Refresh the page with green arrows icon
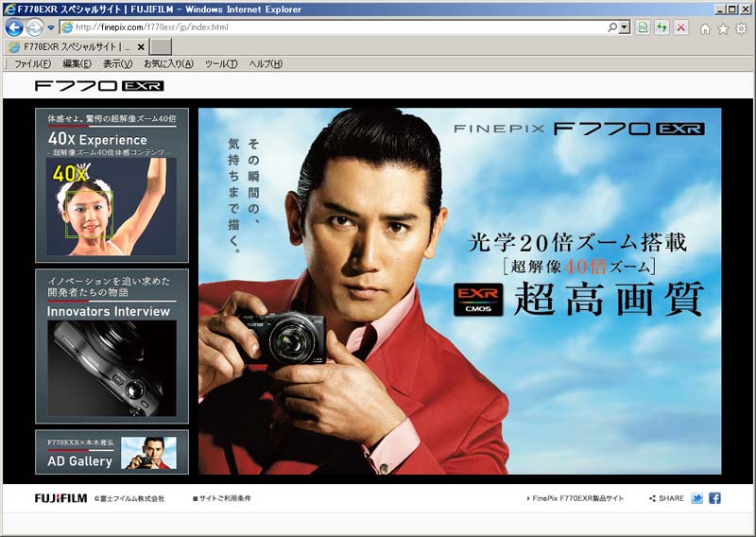The image size is (756, 537). pyautogui.click(x=661, y=27)
